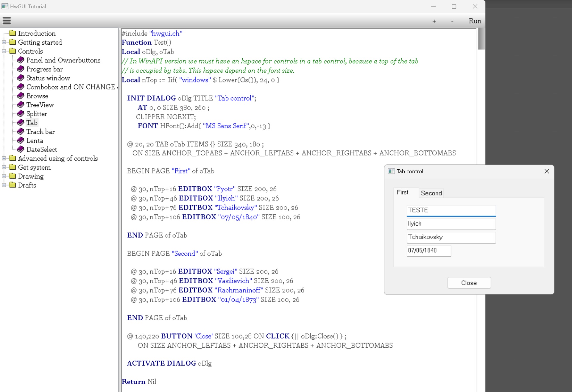Click the Drafts folder icon
The width and height of the screenshot is (572, 392).
tap(13, 185)
